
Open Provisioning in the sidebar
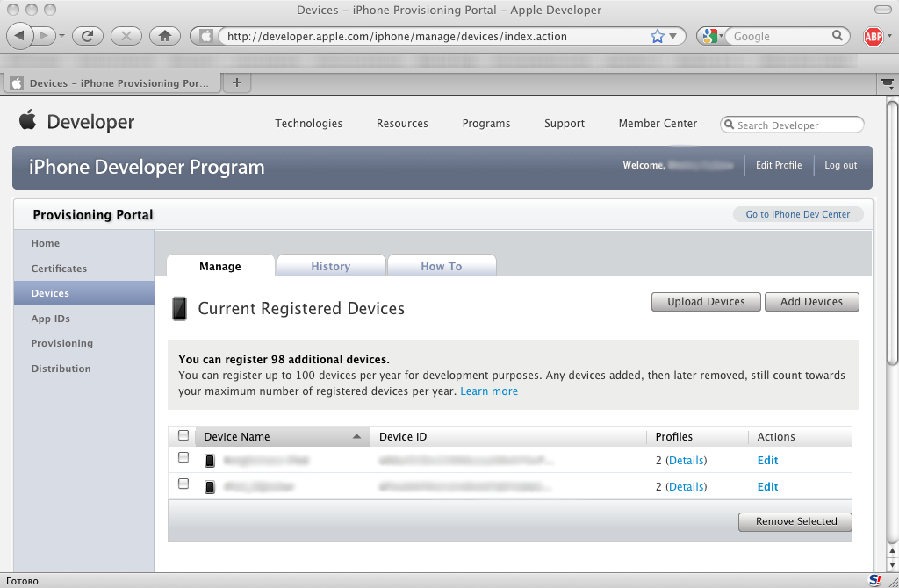tap(62, 343)
